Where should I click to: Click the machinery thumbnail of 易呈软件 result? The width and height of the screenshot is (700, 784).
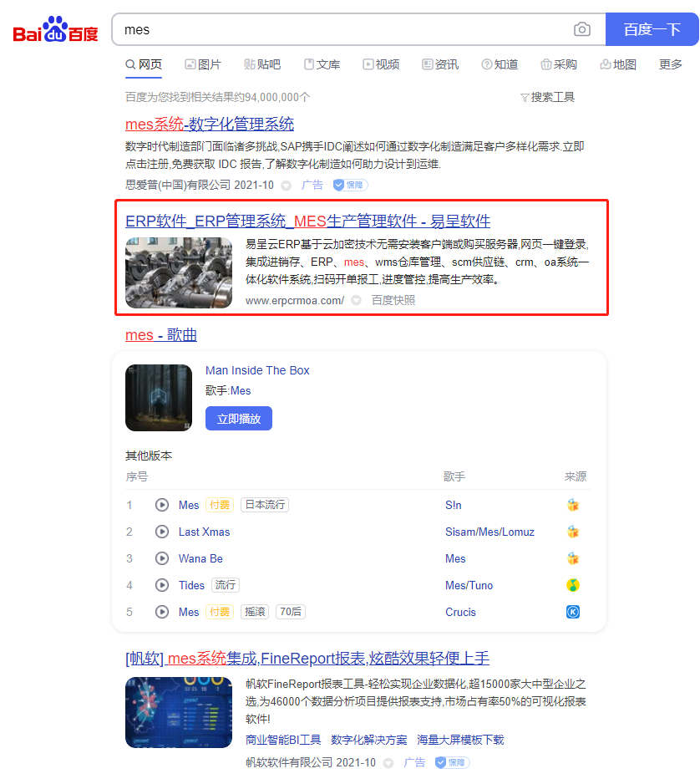[x=179, y=272]
